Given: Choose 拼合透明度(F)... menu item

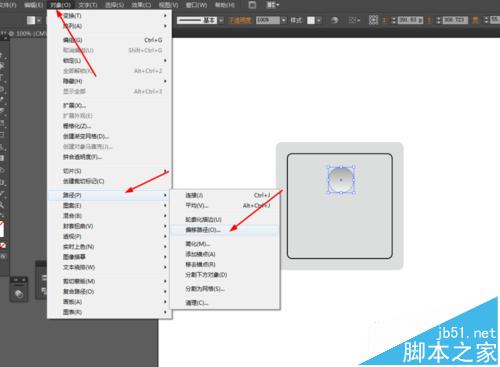Looking at the screenshot, I should click(x=110, y=157).
